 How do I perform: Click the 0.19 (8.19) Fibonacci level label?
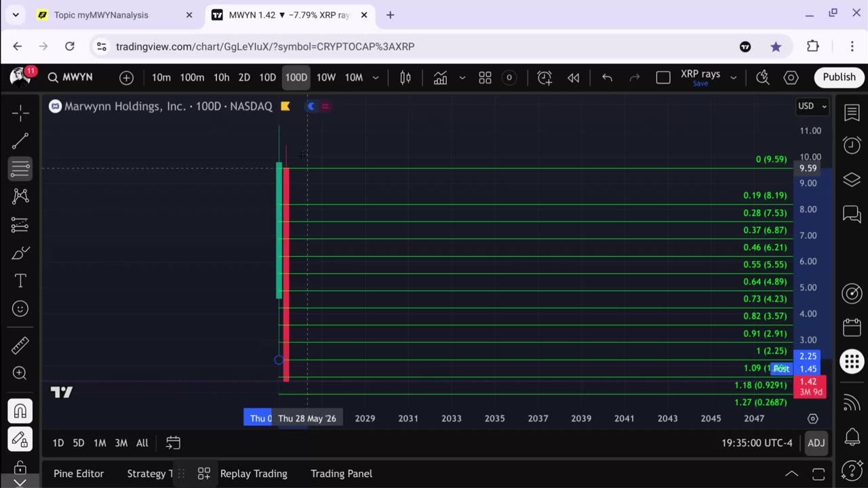(x=765, y=196)
